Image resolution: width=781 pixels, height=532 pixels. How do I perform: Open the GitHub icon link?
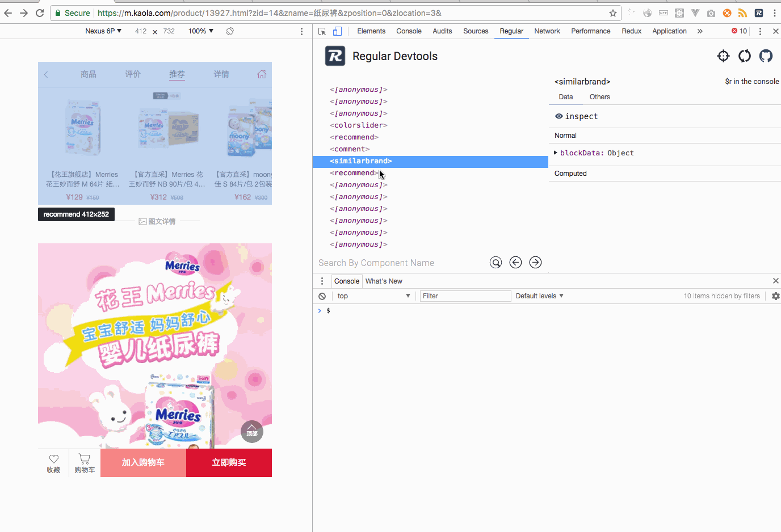pos(766,56)
